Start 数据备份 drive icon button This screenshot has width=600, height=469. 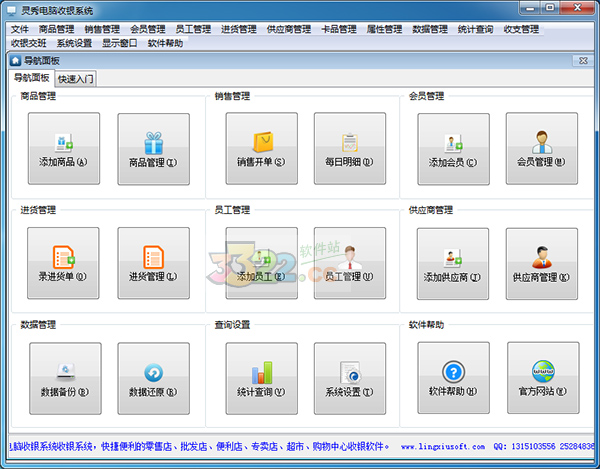(65, 378)
